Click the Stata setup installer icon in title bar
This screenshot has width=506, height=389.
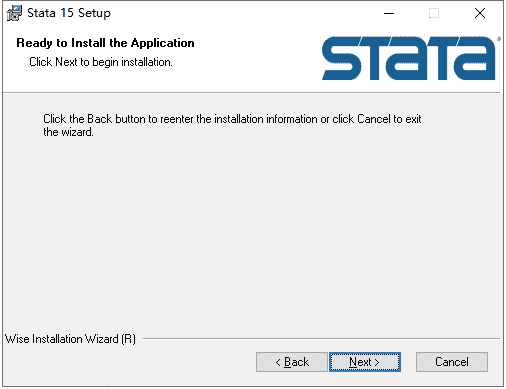coord(14,13)
